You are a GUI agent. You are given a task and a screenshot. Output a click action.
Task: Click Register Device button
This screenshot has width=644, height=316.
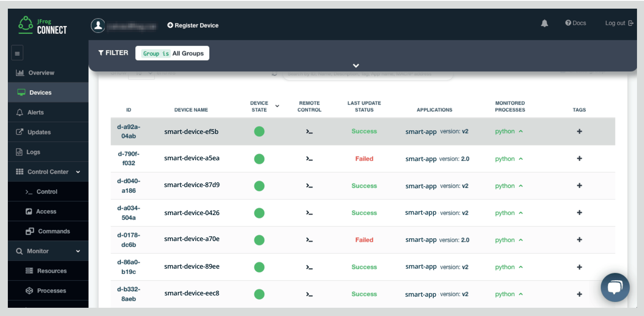tap(193, 25)
